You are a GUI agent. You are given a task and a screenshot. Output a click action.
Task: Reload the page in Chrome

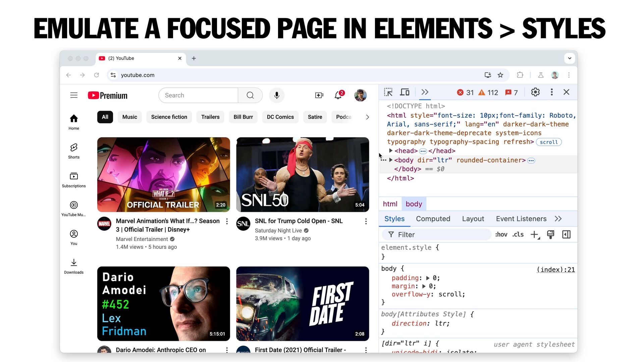click(97, 75)
